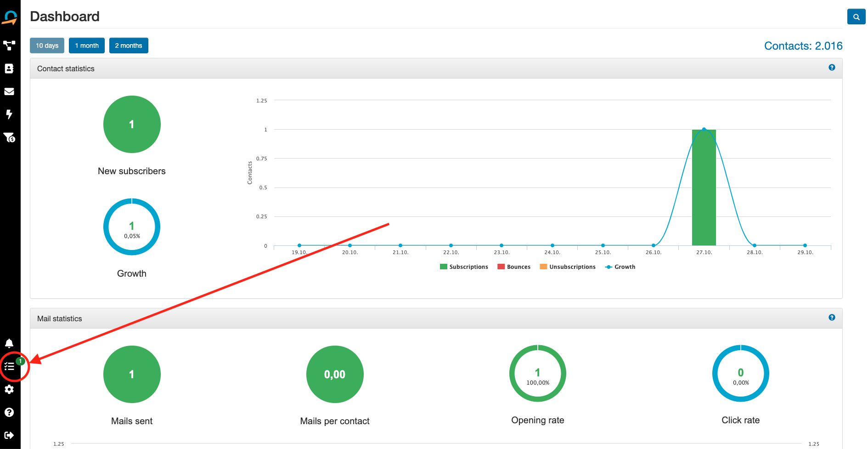Click the logout icon in sidebar
Image resolution: width=868 pixels, height=449 pixels.
9,435
